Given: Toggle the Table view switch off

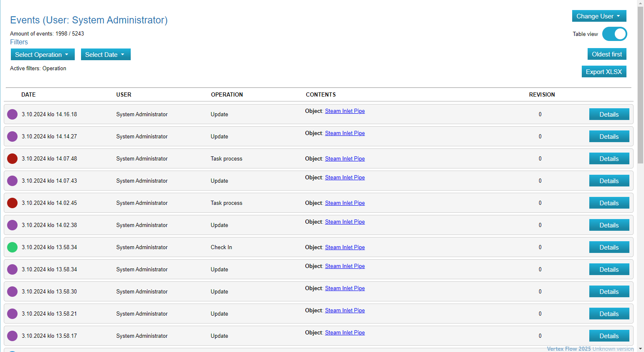Looking at the screenshot, I should coord(614,34).
